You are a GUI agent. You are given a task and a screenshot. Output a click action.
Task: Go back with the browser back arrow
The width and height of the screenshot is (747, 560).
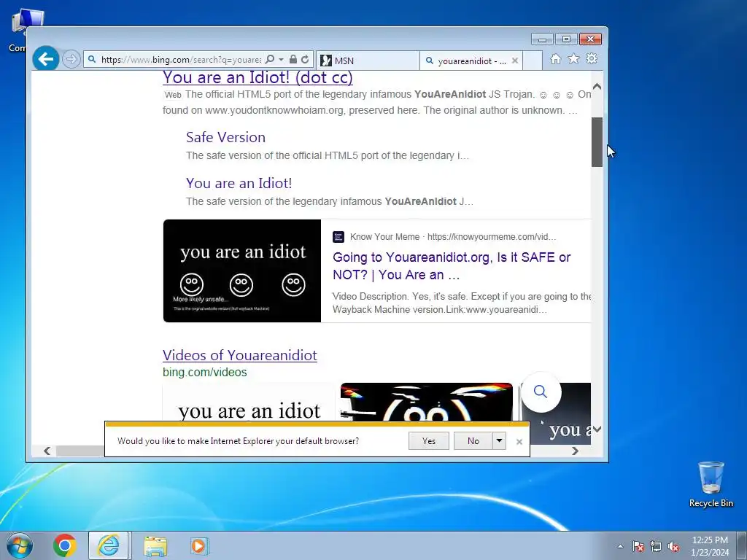tap(46, 59)
